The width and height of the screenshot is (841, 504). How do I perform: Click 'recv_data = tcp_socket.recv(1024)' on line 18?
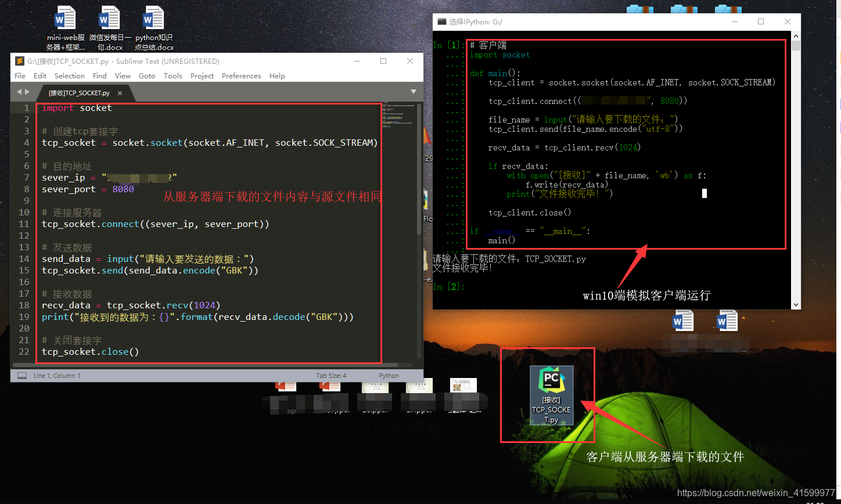click(x=131, y=305)
